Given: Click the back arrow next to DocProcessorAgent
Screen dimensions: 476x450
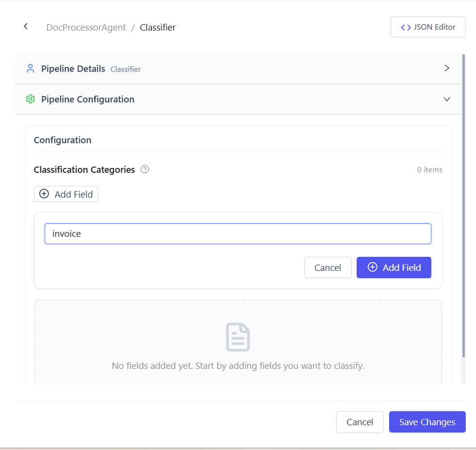Looking at the screenshot, I should tap(25, 26).
